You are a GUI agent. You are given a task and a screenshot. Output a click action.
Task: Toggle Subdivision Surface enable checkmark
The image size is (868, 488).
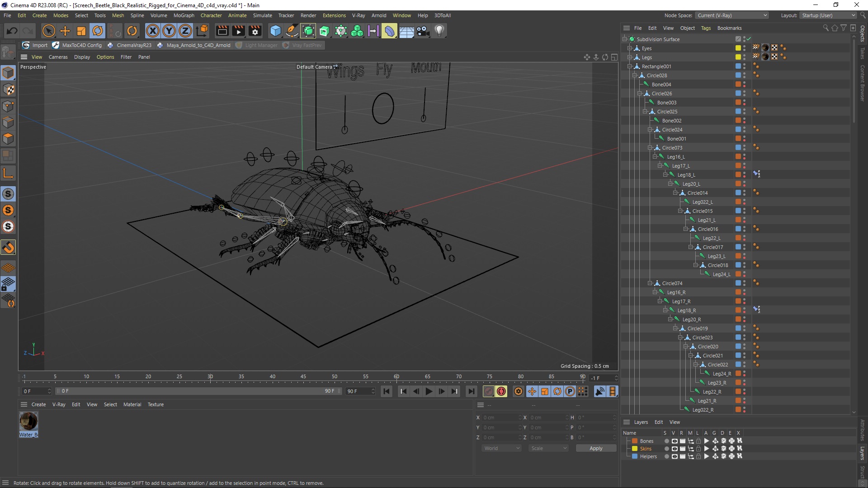coord(749,39)
